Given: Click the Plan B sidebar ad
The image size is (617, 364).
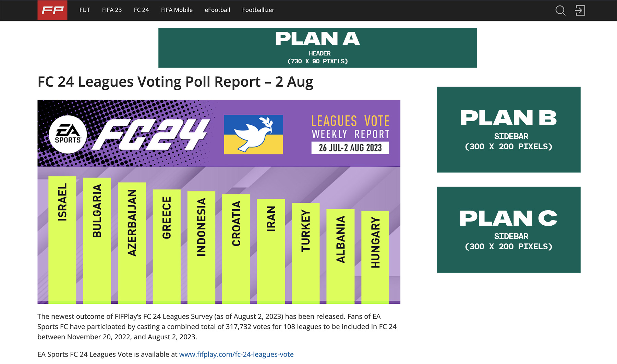Looking at the screenshot, I should 508,129.
